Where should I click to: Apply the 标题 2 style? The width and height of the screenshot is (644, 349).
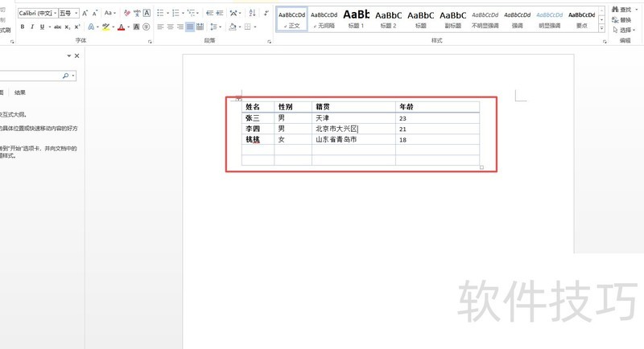pyautogui.click(x=388, y=19)
